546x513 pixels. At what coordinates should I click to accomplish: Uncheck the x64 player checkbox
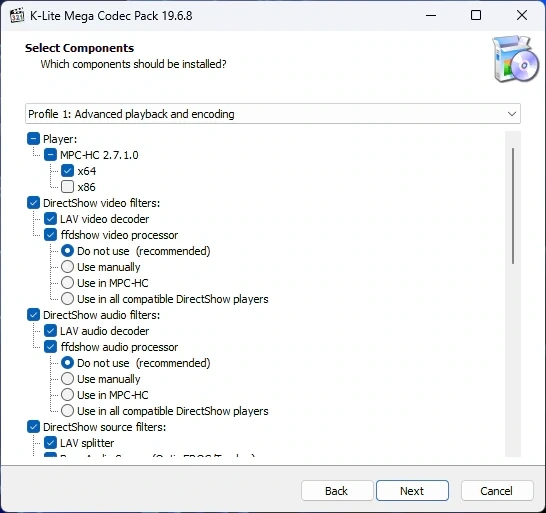67,171
